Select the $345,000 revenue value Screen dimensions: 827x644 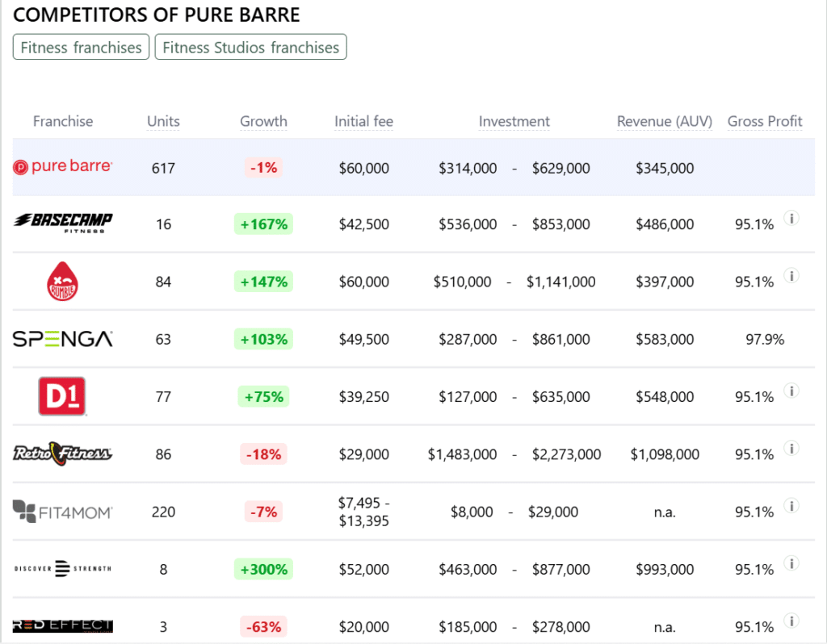(x=665, y=168)
